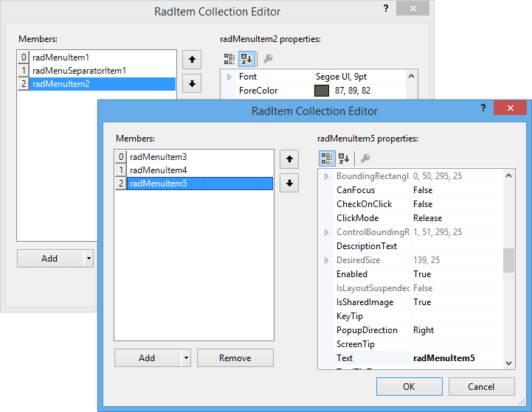The height and width of the screenshot is (412, 532).
Task: Click Categorized view icon in front editor
Action: coord(327,158)
